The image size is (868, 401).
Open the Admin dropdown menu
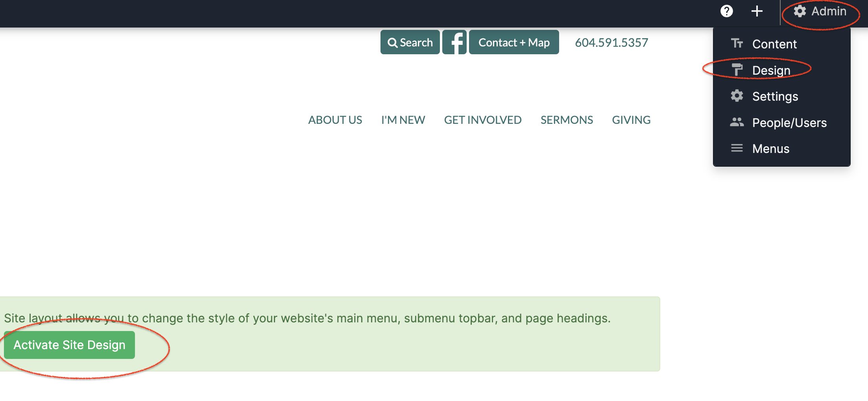click(x=820, y=11)
